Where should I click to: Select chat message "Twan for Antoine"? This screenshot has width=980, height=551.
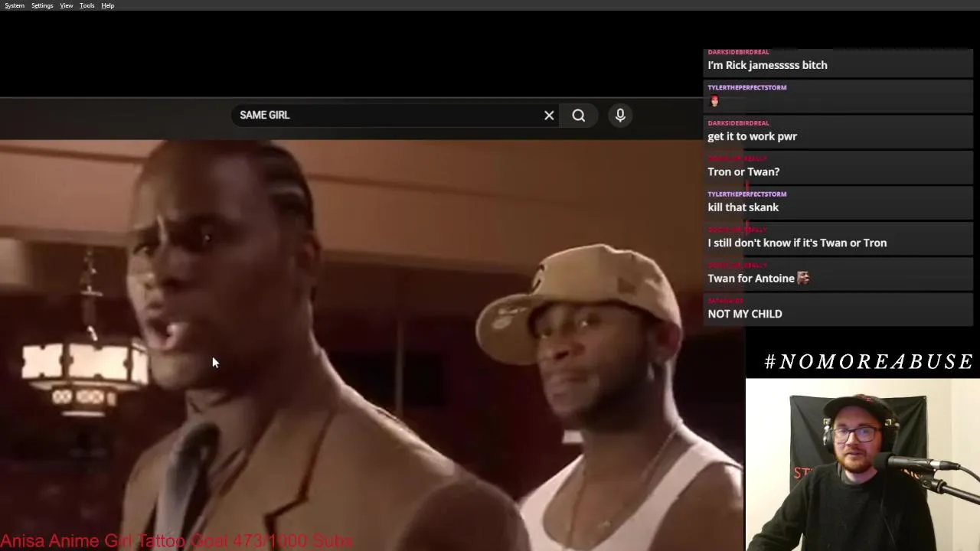(x=751, y=279)
